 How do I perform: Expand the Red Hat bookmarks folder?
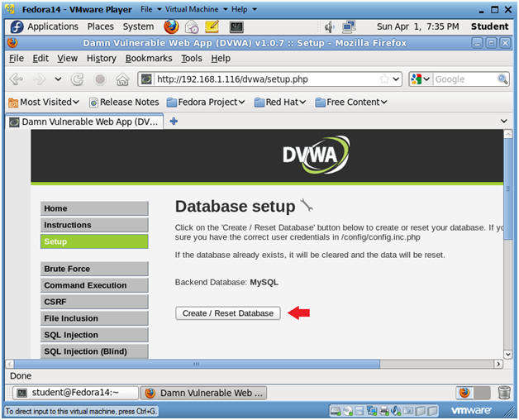pyautogui.click(x=279, y=102)
